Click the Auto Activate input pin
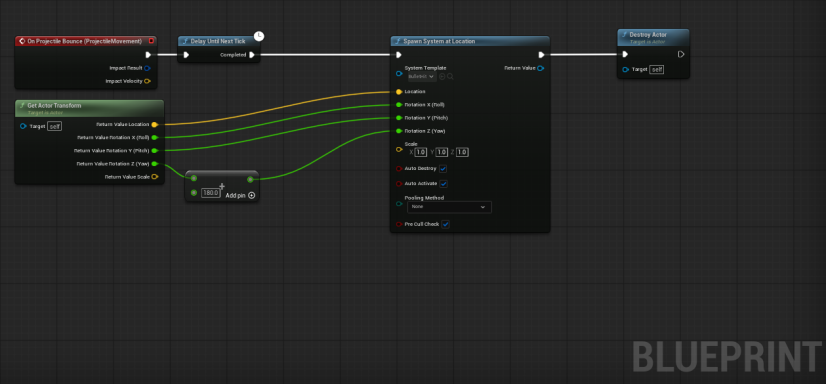Screen dimensions: 826x384 (399, 184)
